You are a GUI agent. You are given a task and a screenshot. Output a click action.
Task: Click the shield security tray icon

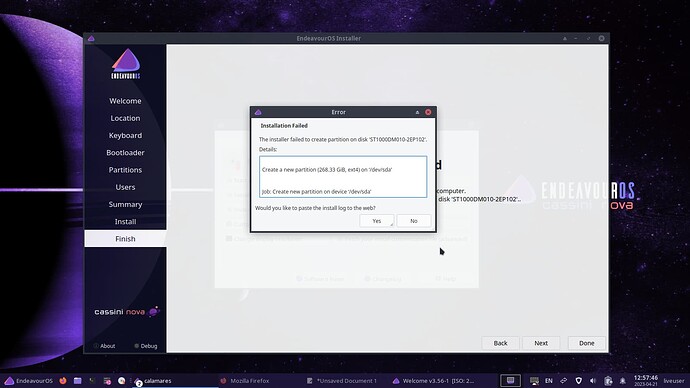click(579, 381)
